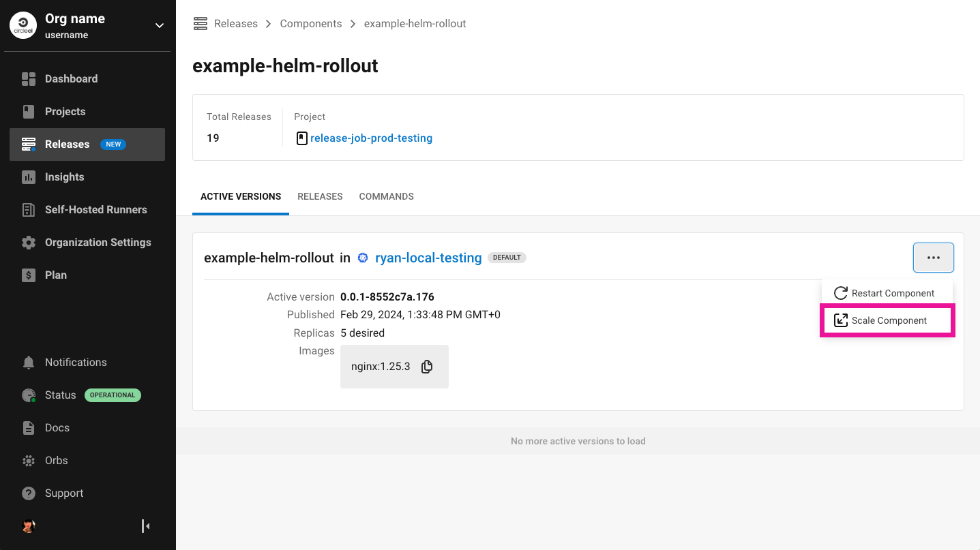Click the Total Releases count 19

pyautogui.click(x=213, y=138)
